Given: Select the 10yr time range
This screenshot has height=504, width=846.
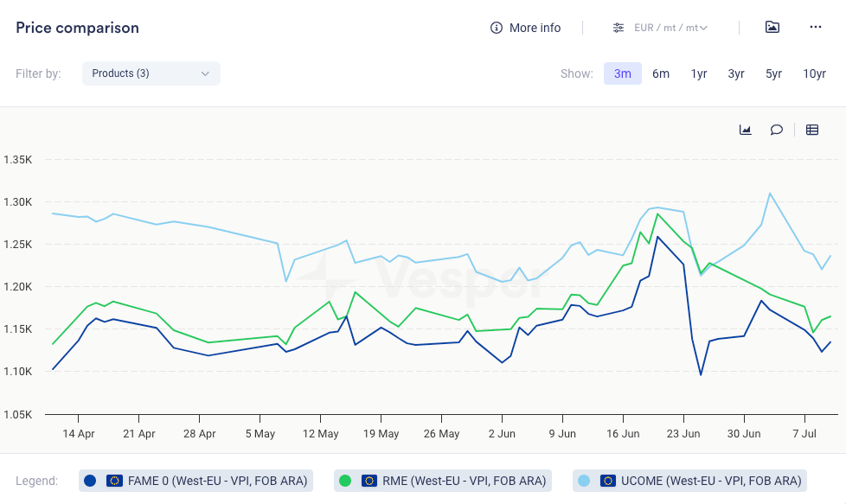Looking at the screenshot, I should [x=814, y=73].
